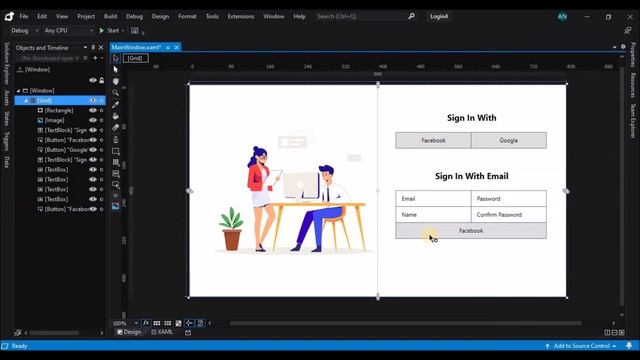Select the Selection arrow tool
The height and width of the screenshot is (360, 640).
click(x=116, y=69)
